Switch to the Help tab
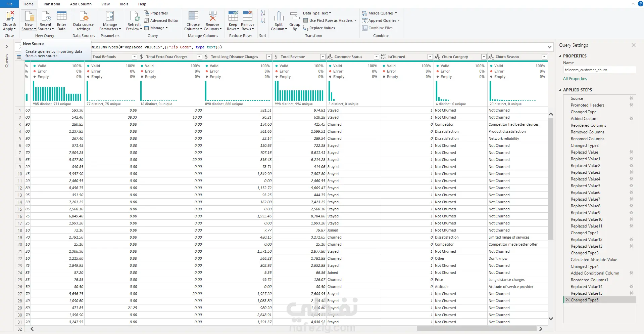This screenshot has width=644, height=334. tap(142, 4)
